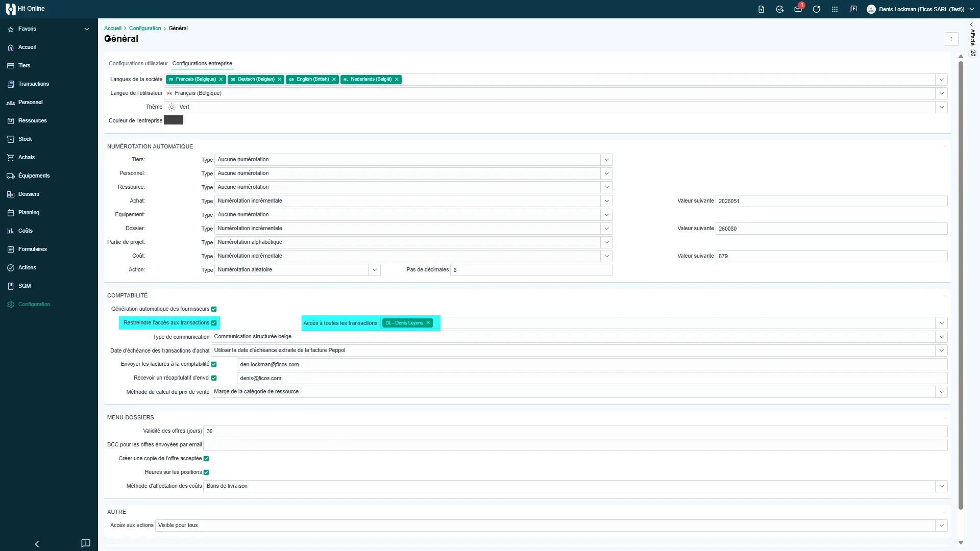The height and width of the screenshot is (551, 980).
Task: Open the mail notifications icon
Action: coord(798,9)
